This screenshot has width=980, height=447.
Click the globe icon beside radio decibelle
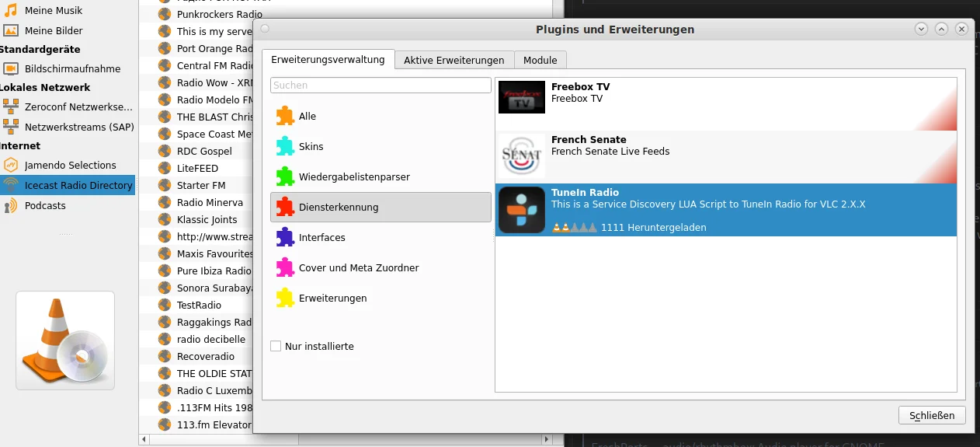coord(164,339)
